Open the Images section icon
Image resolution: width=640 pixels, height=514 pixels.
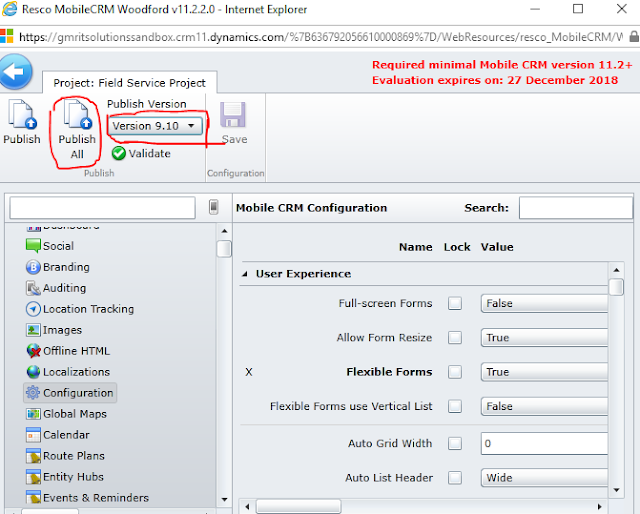(x=33, y=330)
